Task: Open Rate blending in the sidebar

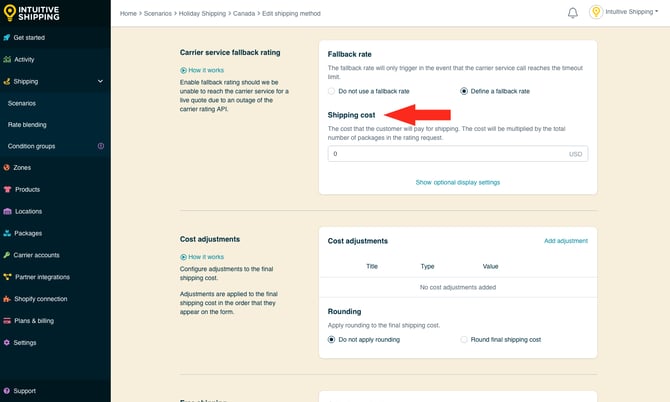Action: tap(27, 124)
